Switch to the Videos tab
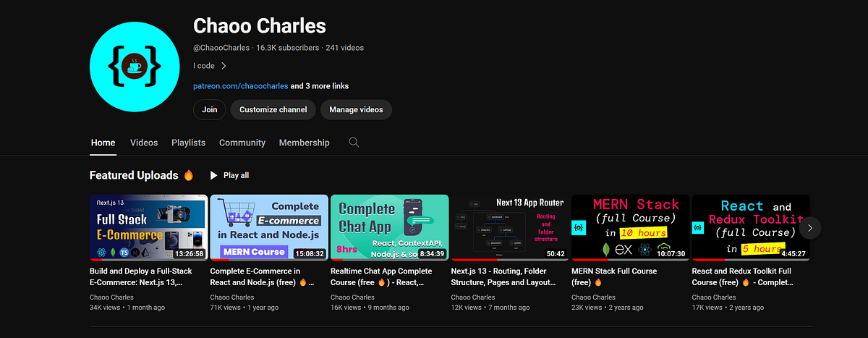868x338 pixels. [x=144, y=143]
